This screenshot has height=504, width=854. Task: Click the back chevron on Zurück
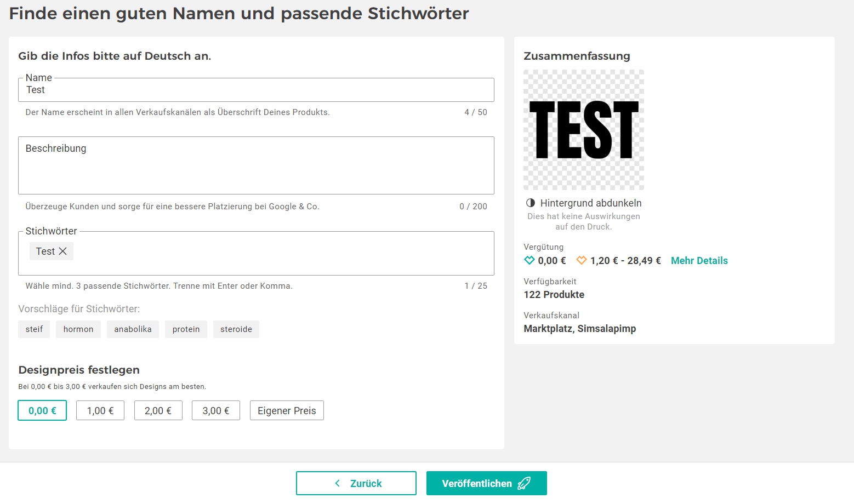click(338, 483)
